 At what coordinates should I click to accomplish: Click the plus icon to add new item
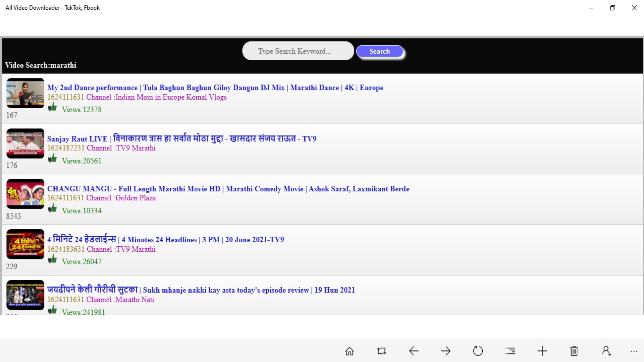[542, 351]
